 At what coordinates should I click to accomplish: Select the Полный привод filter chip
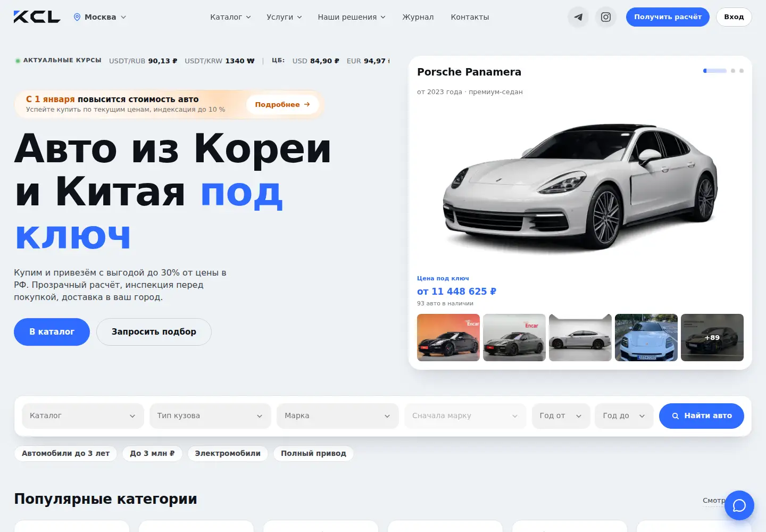coord(313,453)
